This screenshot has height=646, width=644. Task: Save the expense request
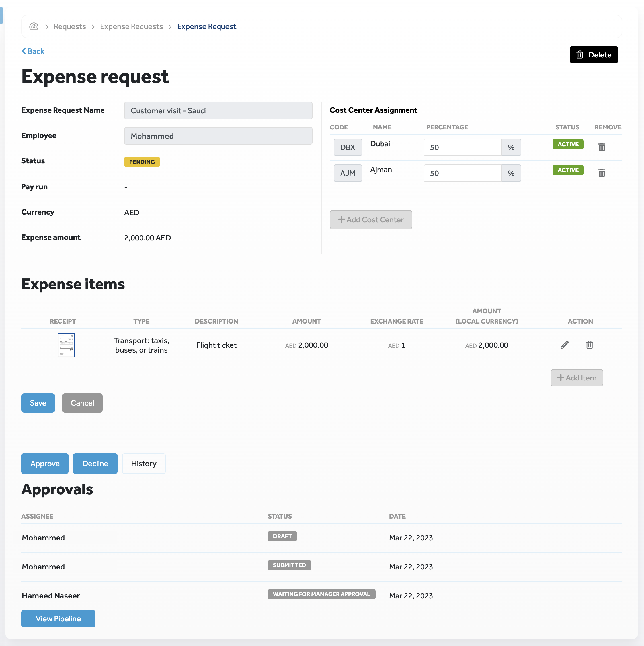(38, 403)
